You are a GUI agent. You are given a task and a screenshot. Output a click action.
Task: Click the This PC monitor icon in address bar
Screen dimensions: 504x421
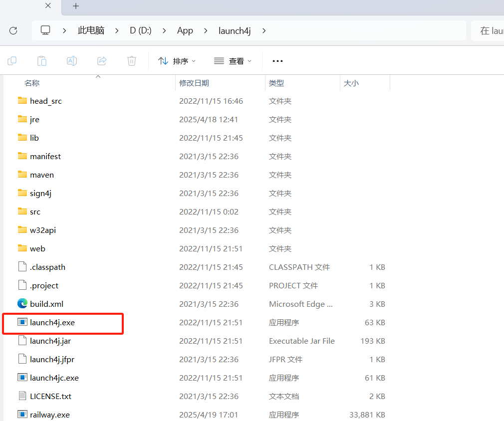pos(45,30)
